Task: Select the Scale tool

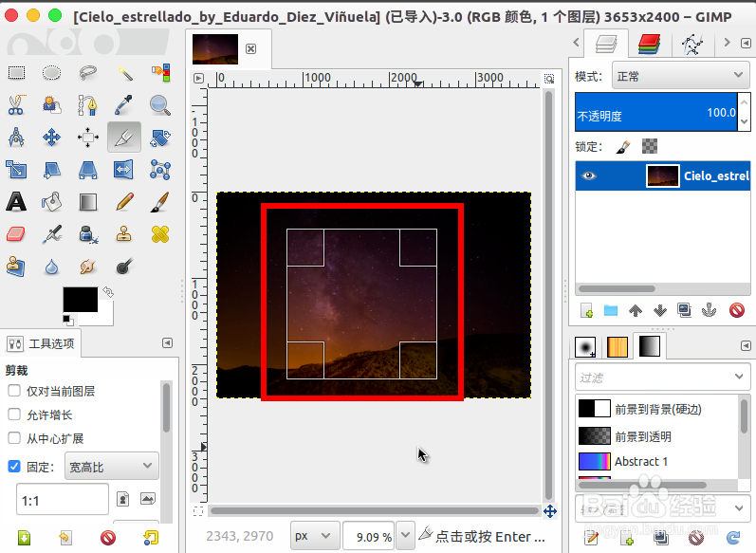Action: pyautogui.click(x=16, y=170)
